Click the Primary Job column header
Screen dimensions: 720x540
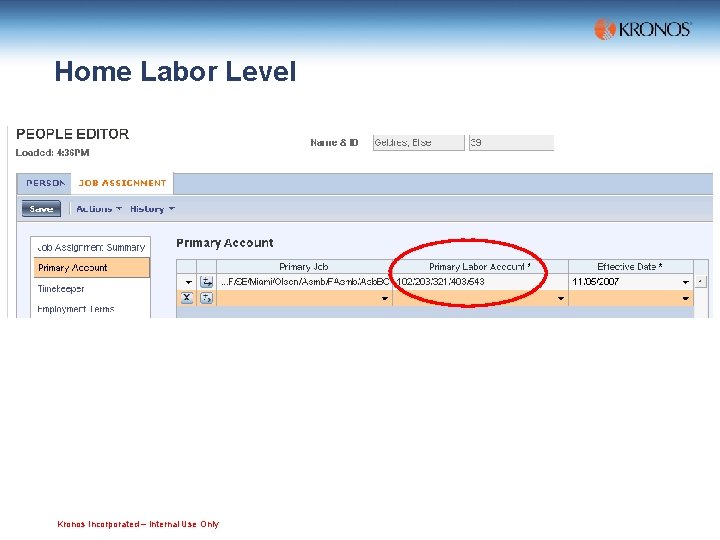304,267
